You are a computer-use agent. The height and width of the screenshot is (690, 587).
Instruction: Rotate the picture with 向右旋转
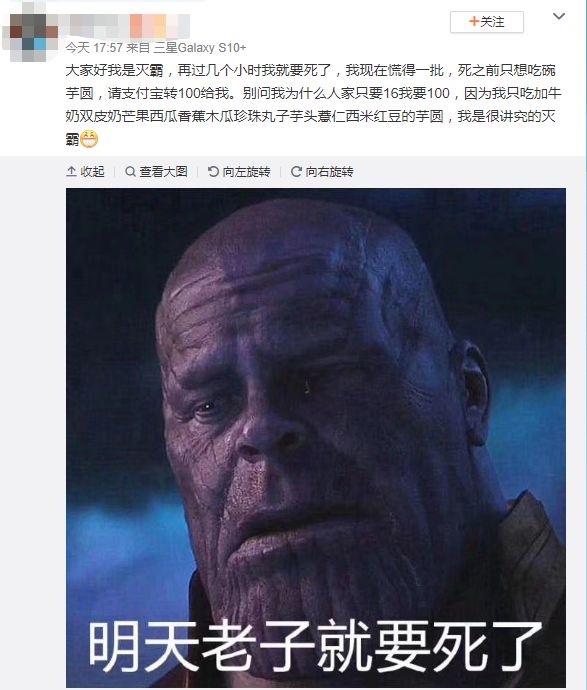(x=322, y=171)
